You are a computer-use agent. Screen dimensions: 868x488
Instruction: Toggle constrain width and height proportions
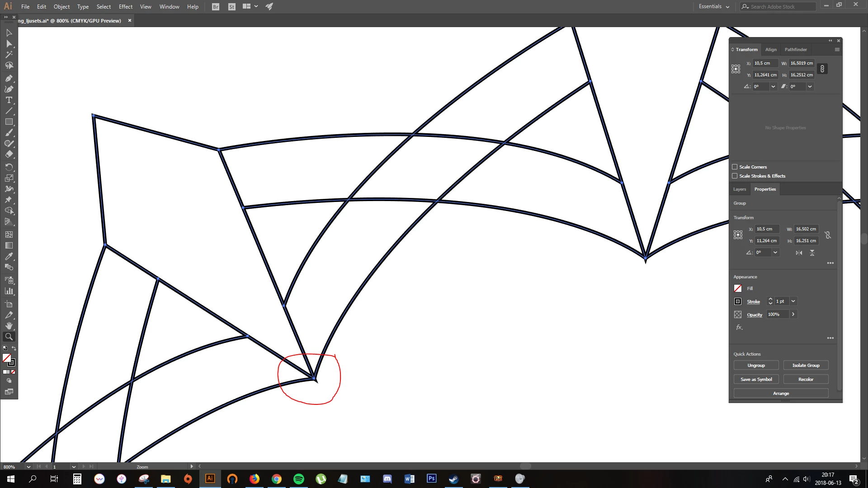click(822, 69)
